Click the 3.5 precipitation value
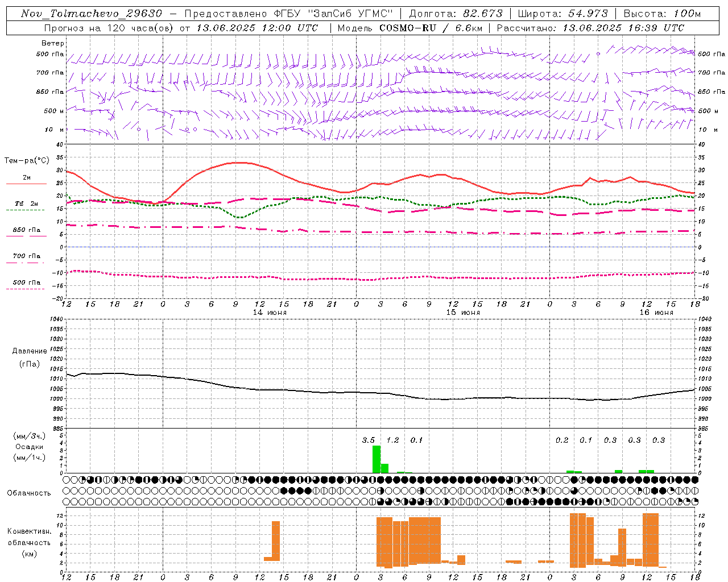Image resolution: width=728 pixels, height=582 pixels. point(369,440)
